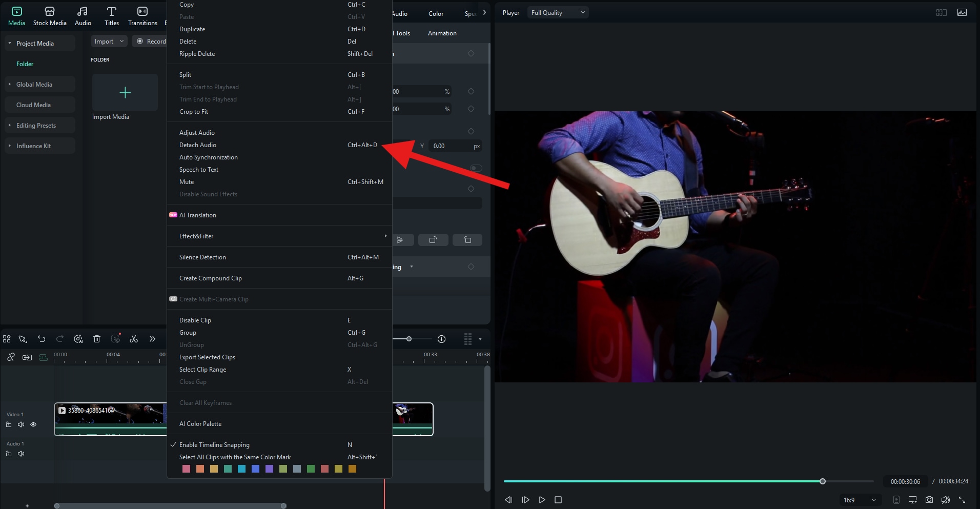Viewport: 980px width, 509px height.
Task: Pick the pink color mark swatch
Action: tap(186, 469)
